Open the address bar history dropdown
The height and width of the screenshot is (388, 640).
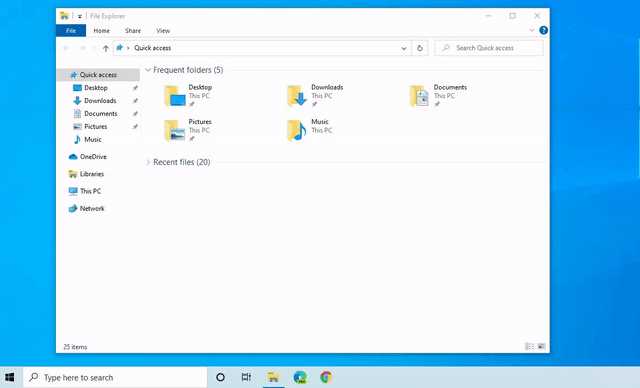(x=404, y=48)
